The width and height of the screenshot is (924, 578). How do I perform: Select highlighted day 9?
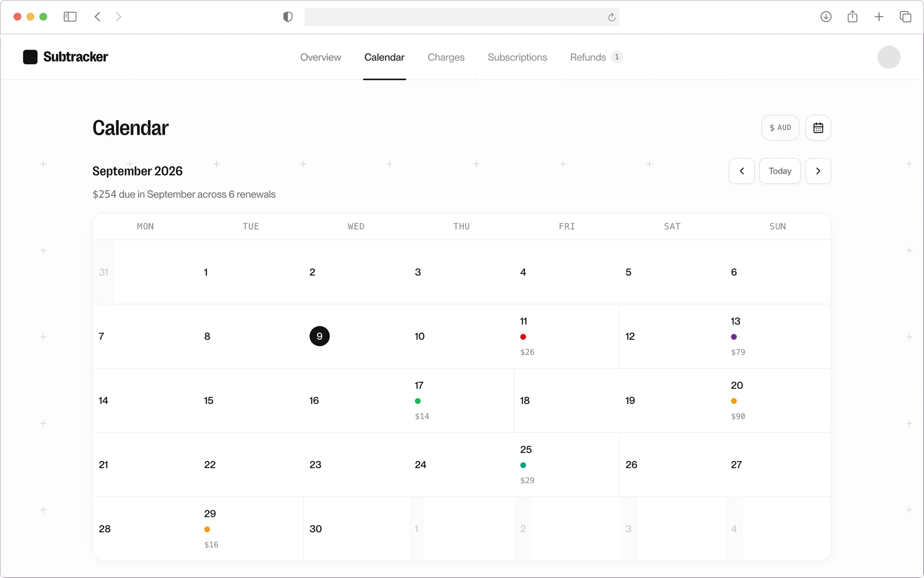click(320, 336)
